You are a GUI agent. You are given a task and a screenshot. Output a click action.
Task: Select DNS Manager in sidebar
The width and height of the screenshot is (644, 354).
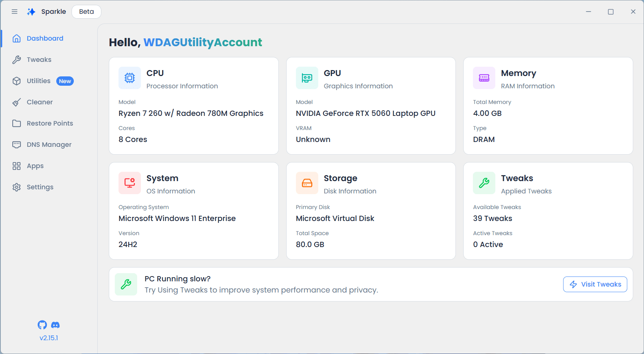point(49,145)
